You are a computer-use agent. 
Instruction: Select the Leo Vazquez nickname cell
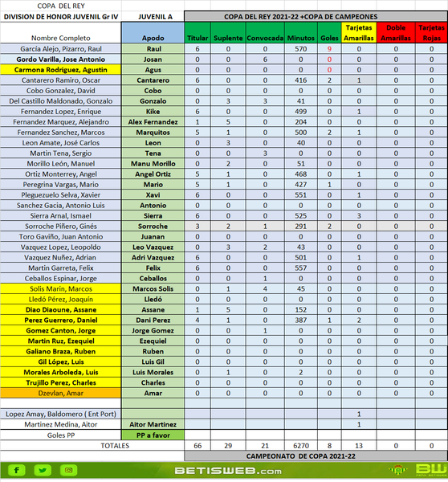pos(153,247)
